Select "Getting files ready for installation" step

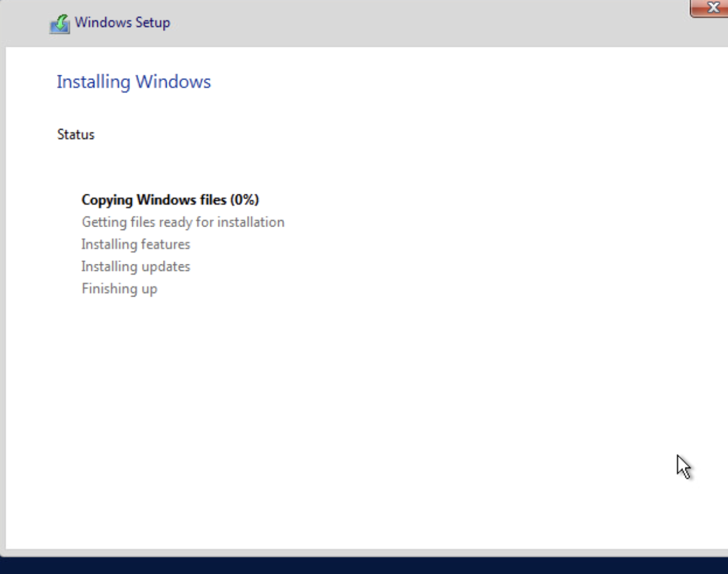183,222
